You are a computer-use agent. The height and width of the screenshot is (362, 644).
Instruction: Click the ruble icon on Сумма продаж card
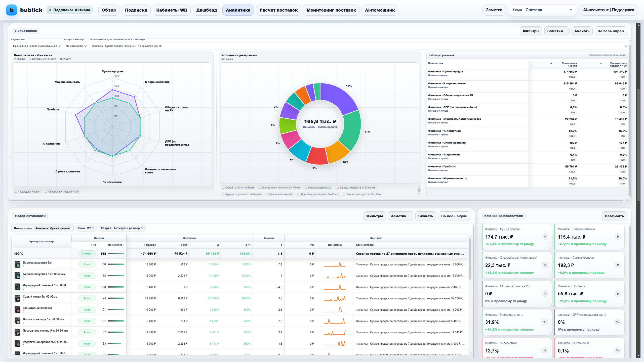tap(545, 237)
